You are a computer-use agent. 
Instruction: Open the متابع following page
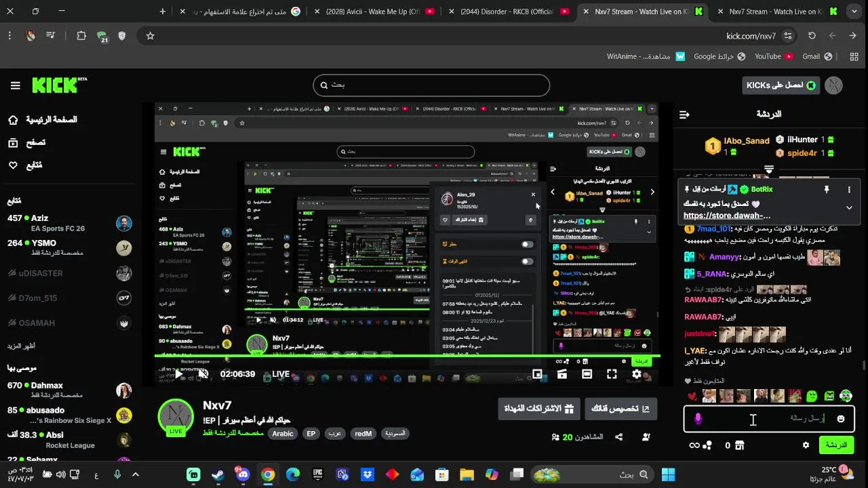coord(26,165)
